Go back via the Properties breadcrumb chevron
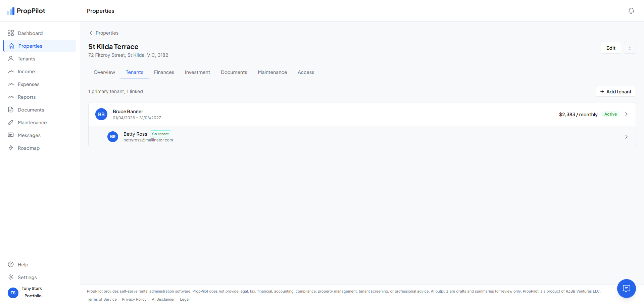644x306 pixels. tap(91, 33)
